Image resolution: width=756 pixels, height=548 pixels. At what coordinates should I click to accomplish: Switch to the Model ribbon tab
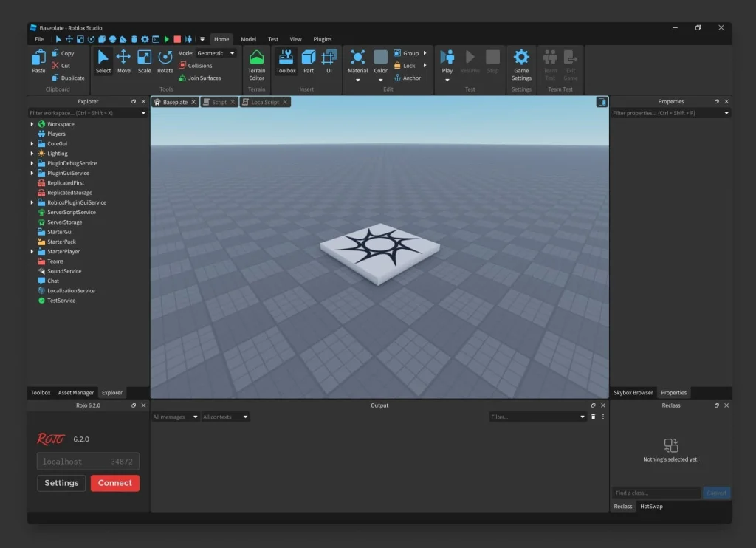(248, 39)
